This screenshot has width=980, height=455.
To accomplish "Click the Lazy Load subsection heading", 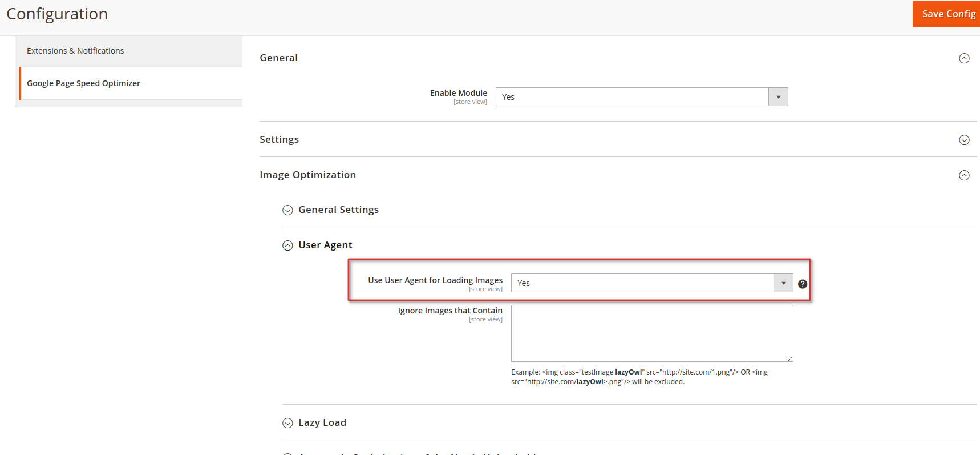I will (x=322, y=422).
